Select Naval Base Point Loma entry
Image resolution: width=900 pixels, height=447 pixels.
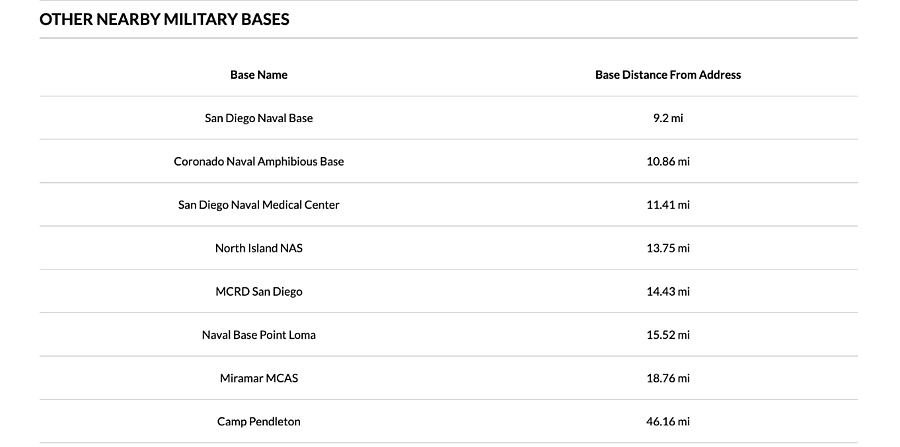[x=259, y=335]
